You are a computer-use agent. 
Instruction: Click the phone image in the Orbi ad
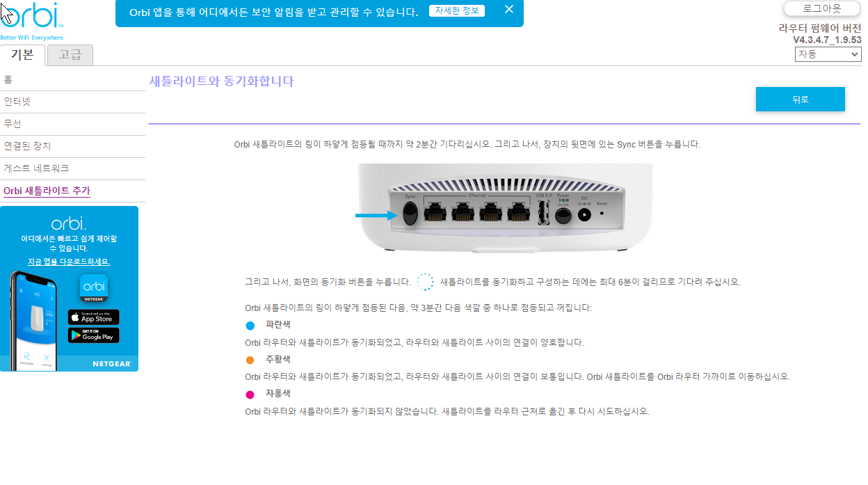point(33,320)
